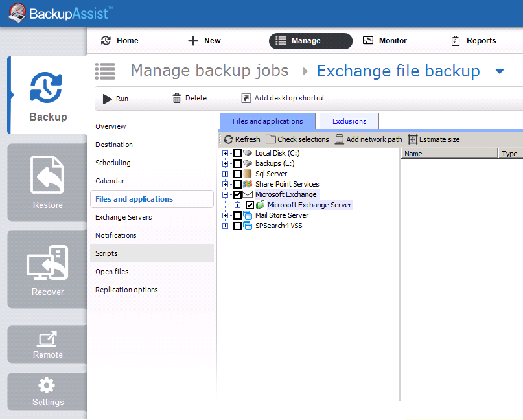Click the BackupAssist logo icon
This screenshot has width=523, height=420.
coord(17,13)
